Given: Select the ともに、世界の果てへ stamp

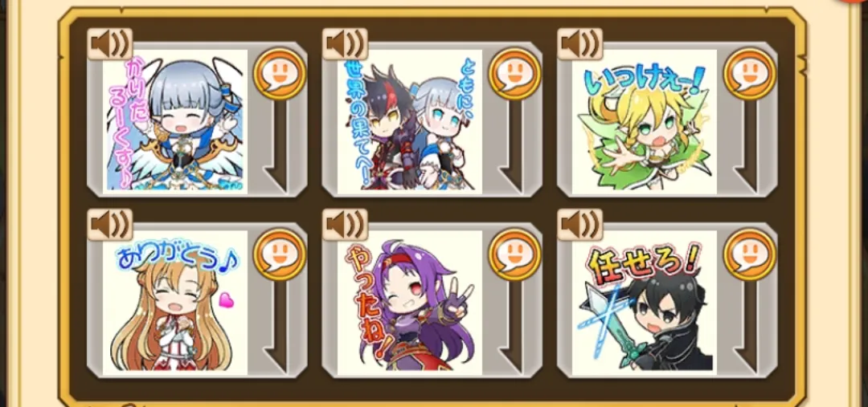Looking at the screenshot, I should pos(410,121).
